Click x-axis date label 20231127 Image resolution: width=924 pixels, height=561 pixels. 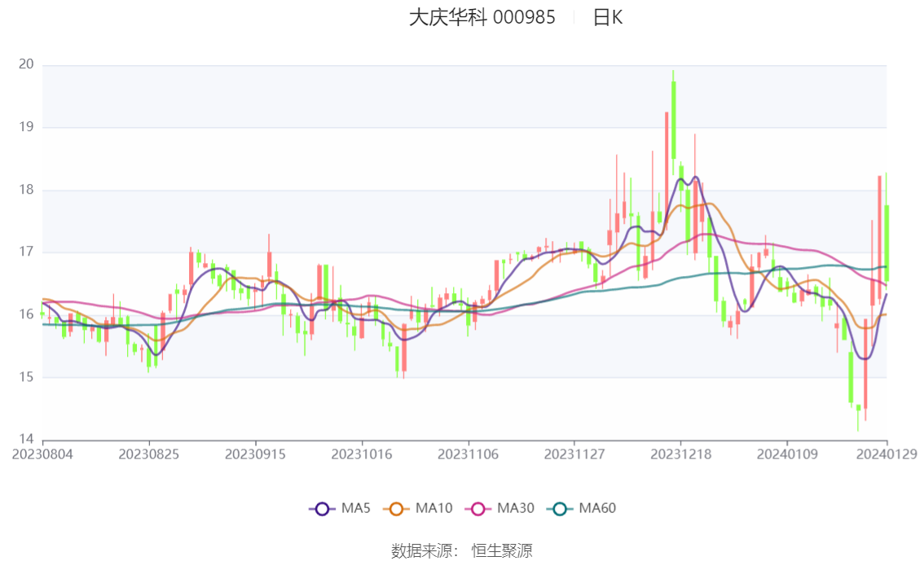pyautogui.click(x=574, y=454)
